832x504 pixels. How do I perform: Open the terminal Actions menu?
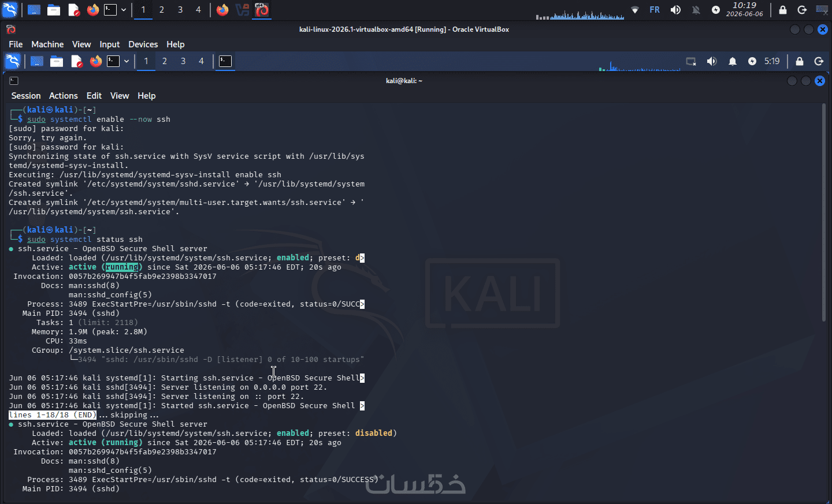pos(64,96)
